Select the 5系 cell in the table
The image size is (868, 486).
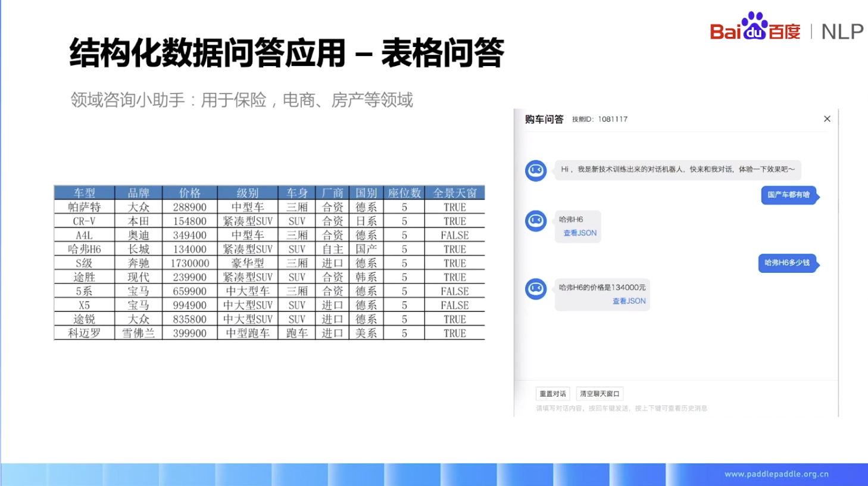(x=85, y=291)
